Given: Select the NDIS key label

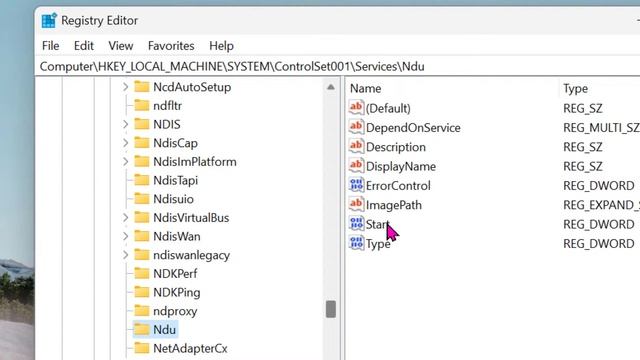Looking at the screenshot, I should click(167, 124).
